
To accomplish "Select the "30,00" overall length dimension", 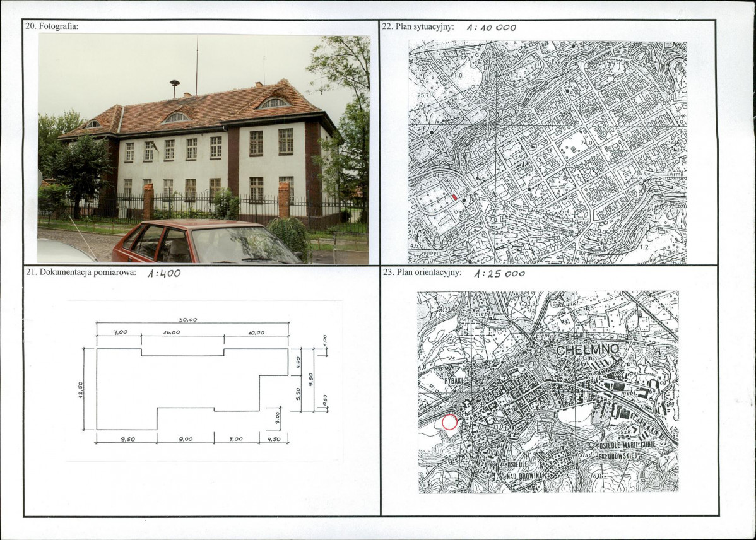I will tap(188, 320).
